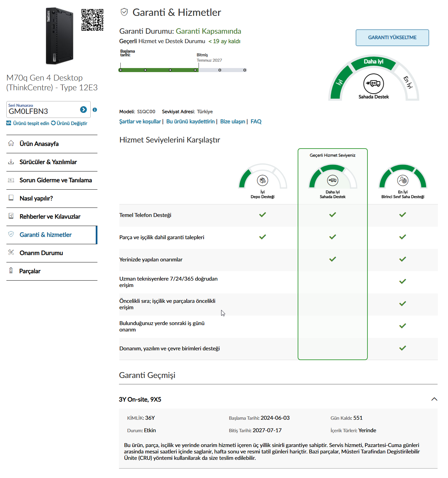Viewport: 448px width, 478px height.
Task: Open the Nasıl yapılır? sidebar item
Action: 52,198
